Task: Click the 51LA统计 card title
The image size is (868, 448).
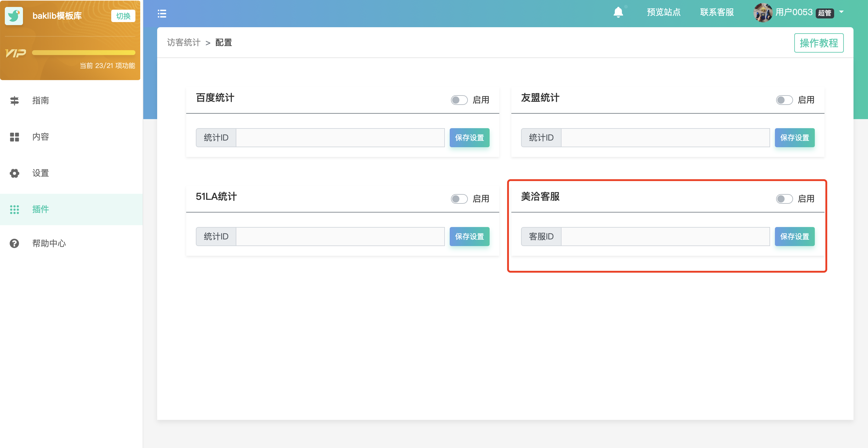Action: pyautogui.click(x=216, y=196)
